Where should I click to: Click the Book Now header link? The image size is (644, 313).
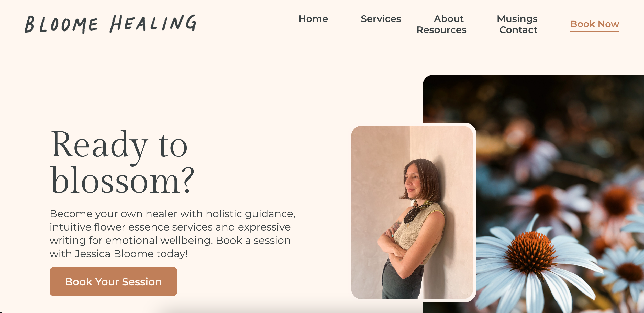pos(595,24)
